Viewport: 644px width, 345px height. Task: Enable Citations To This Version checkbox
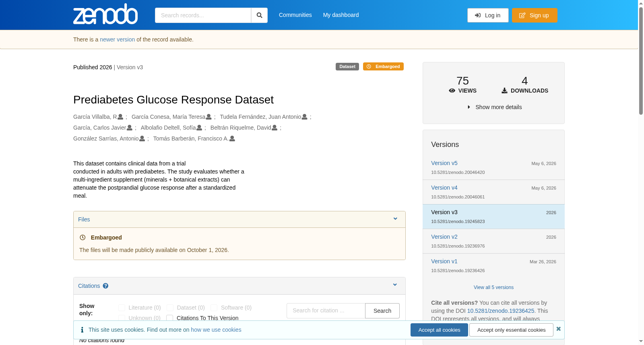point(170,318)
